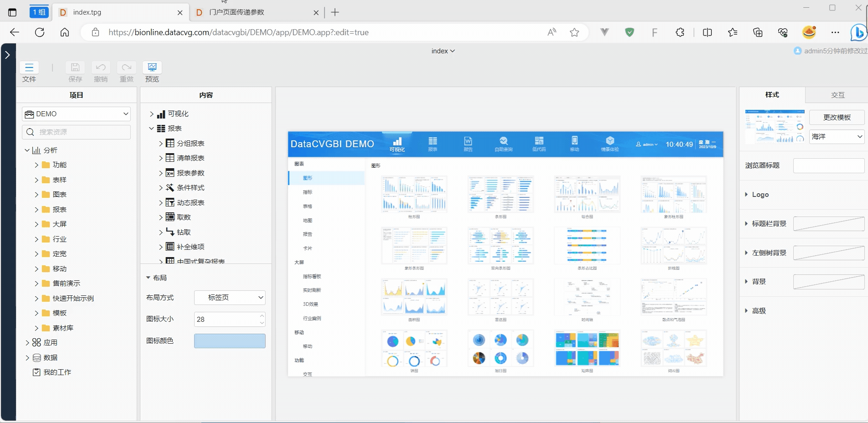This screenshot has height=423, width=868.
Task: Open browser settings ellipsis menu
Action: (x=835, y=32)
